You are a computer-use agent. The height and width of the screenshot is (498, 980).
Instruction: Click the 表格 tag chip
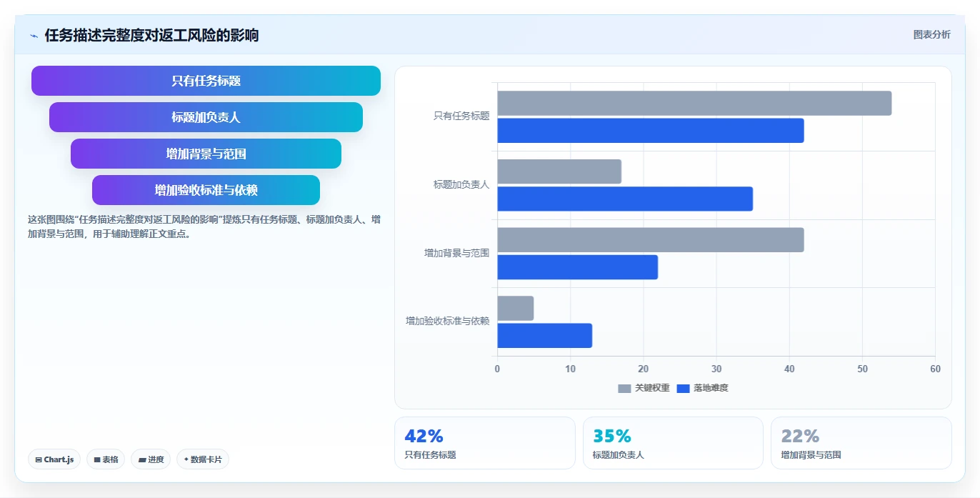click(106, 459)
